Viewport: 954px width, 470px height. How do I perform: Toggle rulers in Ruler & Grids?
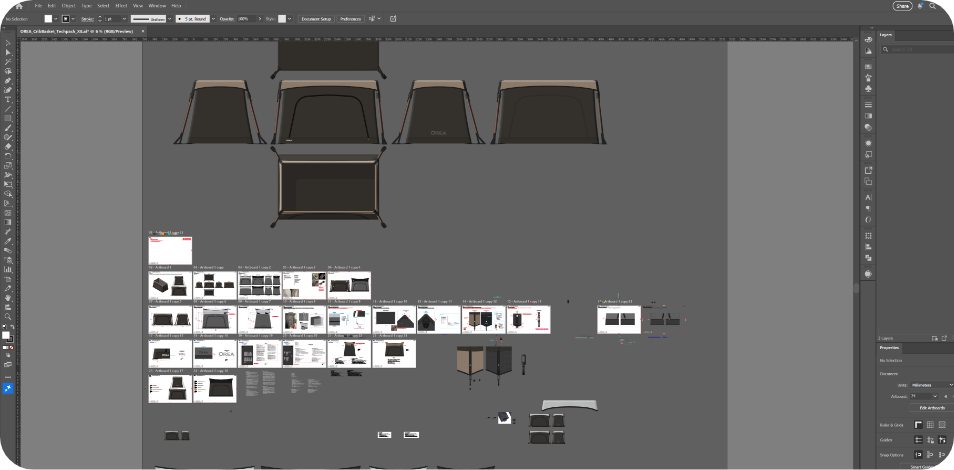918,425
